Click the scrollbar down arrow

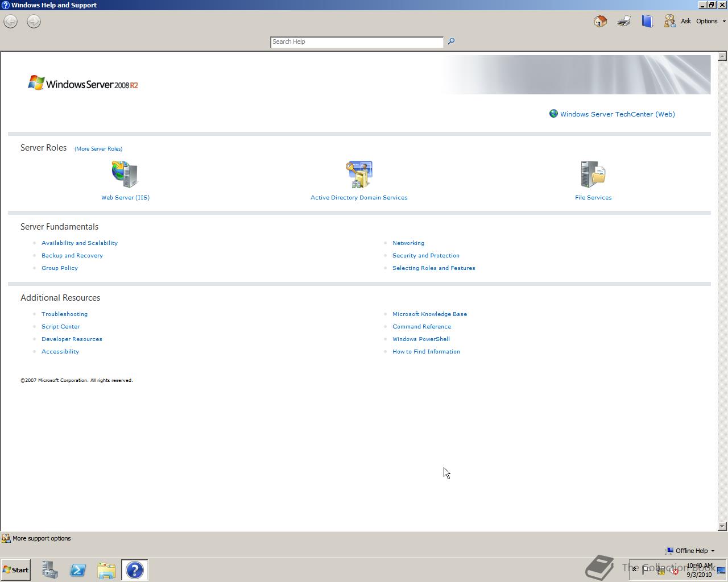[x=722, y=526]
